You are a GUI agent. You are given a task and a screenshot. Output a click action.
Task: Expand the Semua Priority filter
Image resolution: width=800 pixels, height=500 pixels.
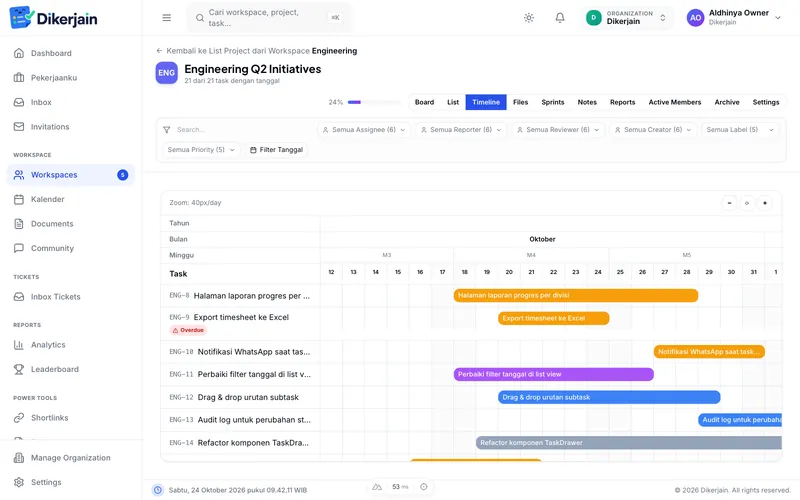[201, 149]
